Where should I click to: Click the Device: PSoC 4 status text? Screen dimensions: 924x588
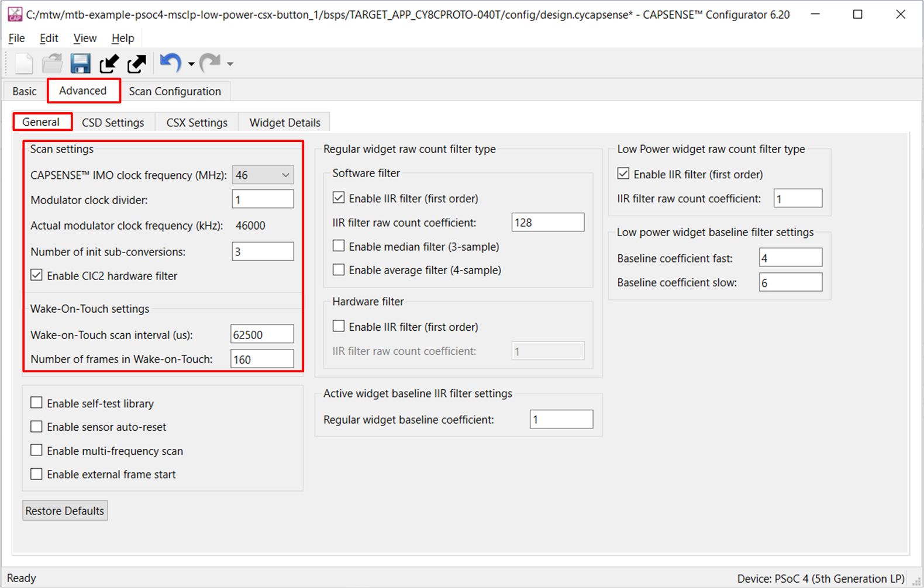pyautogui.click(x=820, y=579)
